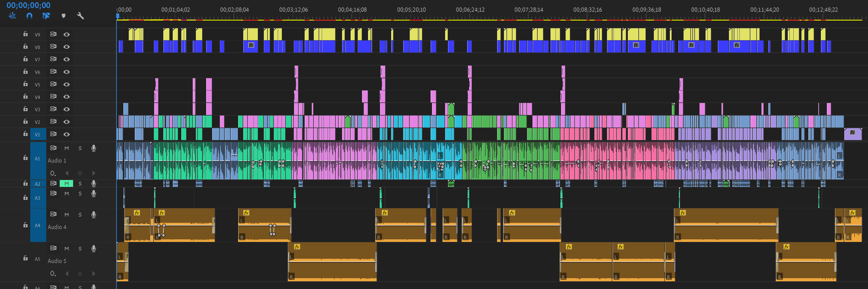This screenshot has height=289, width=868.
Task: Toggle track lock on V8
Action: point(25,46)
